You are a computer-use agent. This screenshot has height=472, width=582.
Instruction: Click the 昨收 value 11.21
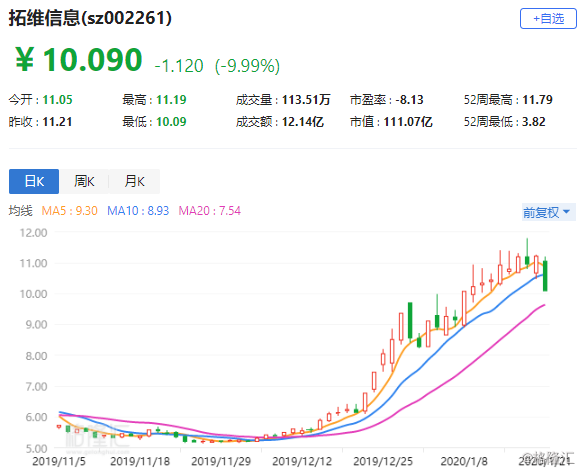57,122
